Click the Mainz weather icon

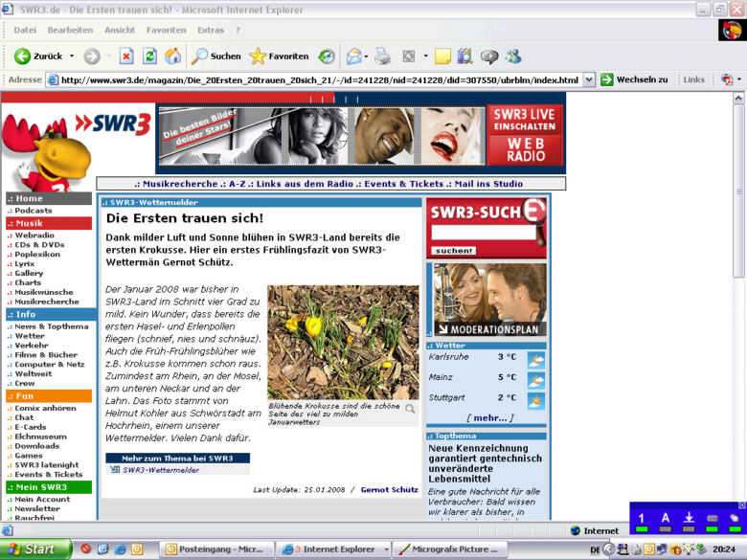536,380
